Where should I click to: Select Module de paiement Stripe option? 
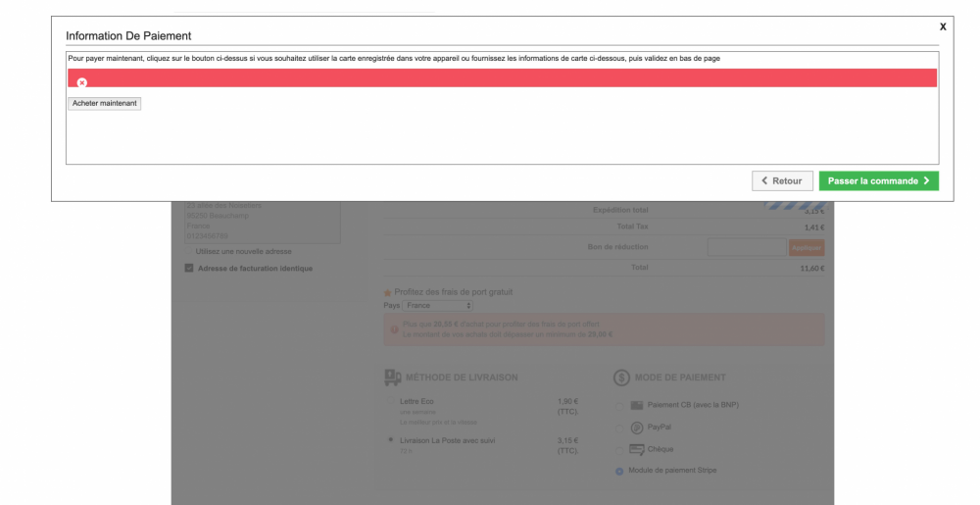click(619, 472)
